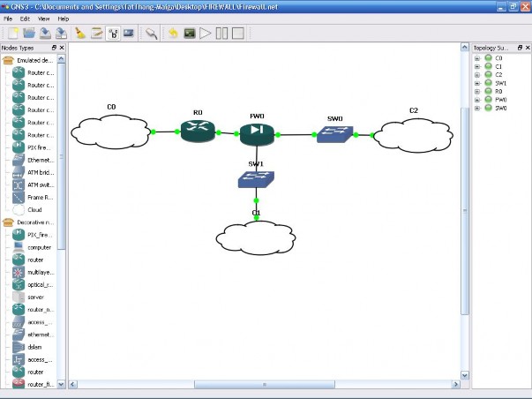Open the View menu
This screenshot has width=532, height=399.
44,18
